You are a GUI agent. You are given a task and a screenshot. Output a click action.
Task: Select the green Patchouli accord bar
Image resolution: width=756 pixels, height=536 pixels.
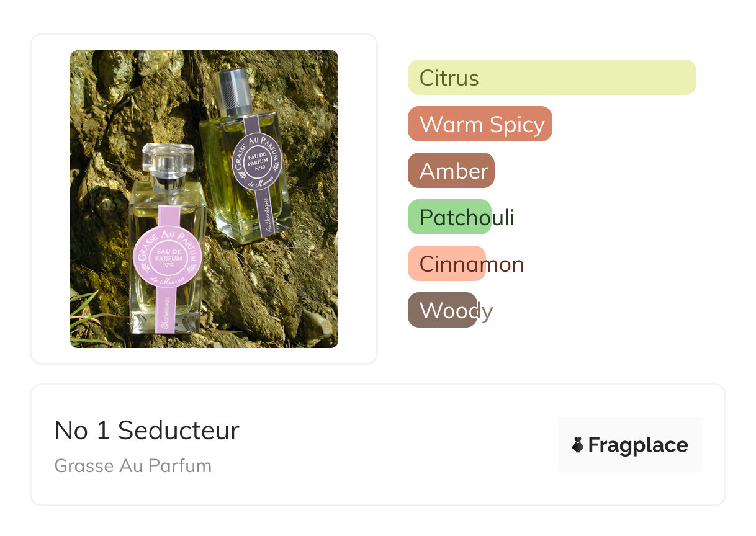pyautogui.click(x=449, y=217)
